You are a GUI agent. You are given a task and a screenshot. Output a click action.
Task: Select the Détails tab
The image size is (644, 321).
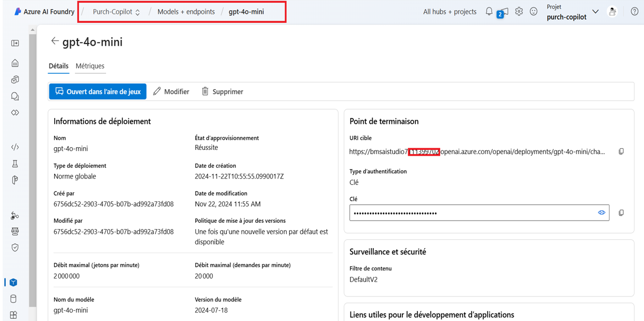(58, 66)
